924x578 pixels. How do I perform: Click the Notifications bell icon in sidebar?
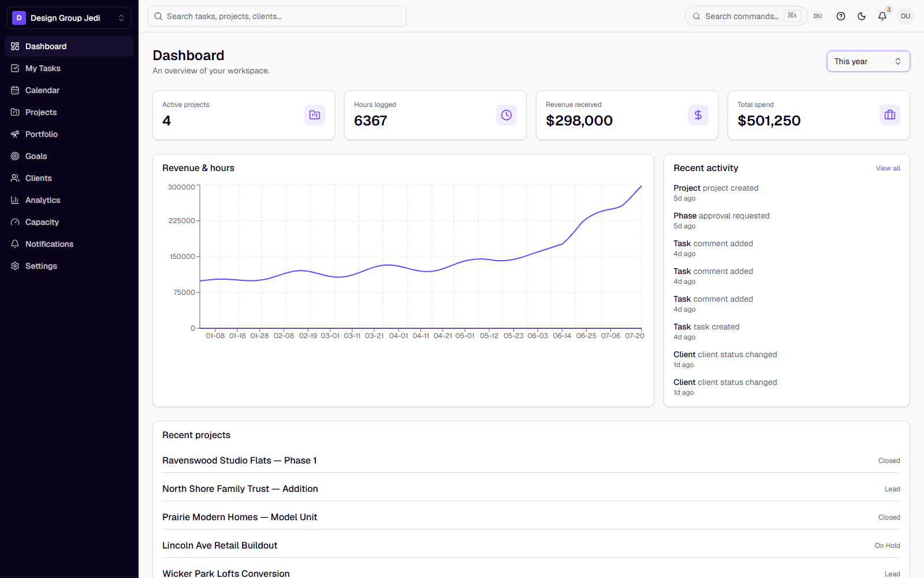pos(15,244)
